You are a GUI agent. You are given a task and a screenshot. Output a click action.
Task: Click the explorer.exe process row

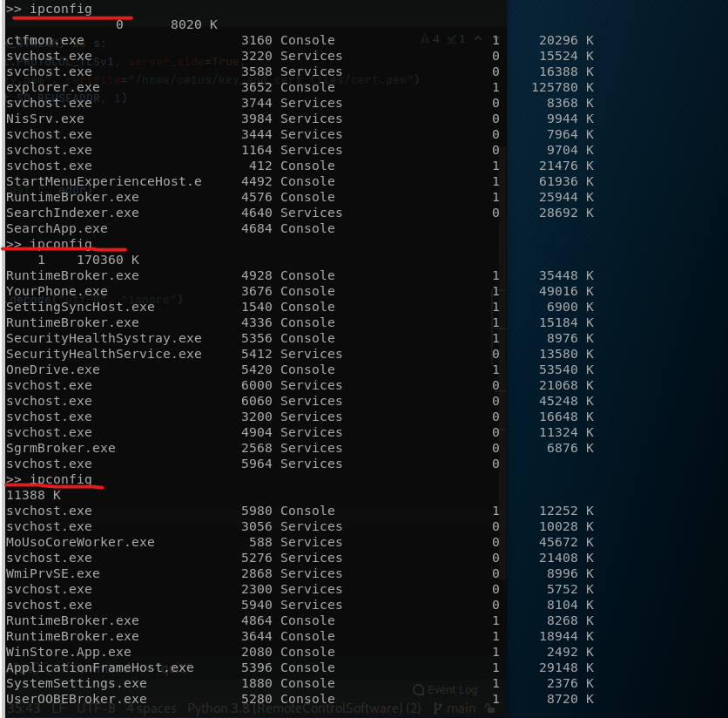click(53, 87)
